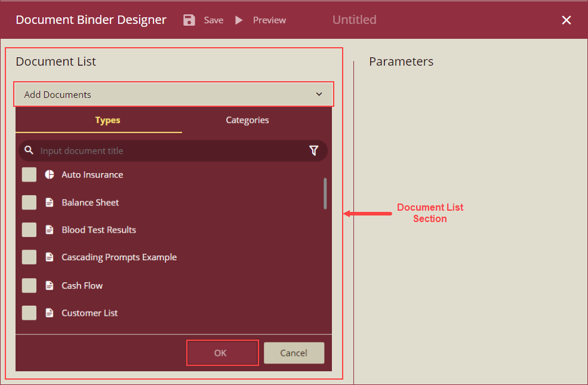Screen dimensions: 588x385
Task: Check the Blood Test Results checkbox
Action: tap(29, 230)
